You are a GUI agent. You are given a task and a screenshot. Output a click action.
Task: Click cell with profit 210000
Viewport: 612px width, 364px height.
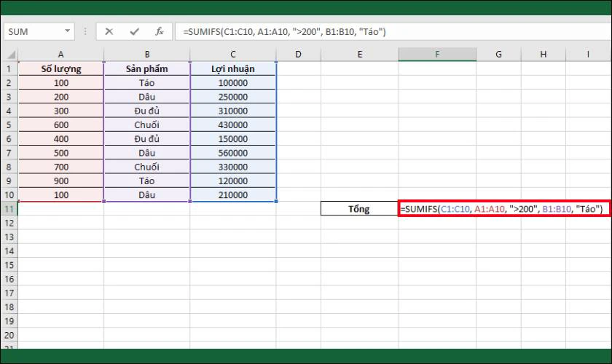233,195
